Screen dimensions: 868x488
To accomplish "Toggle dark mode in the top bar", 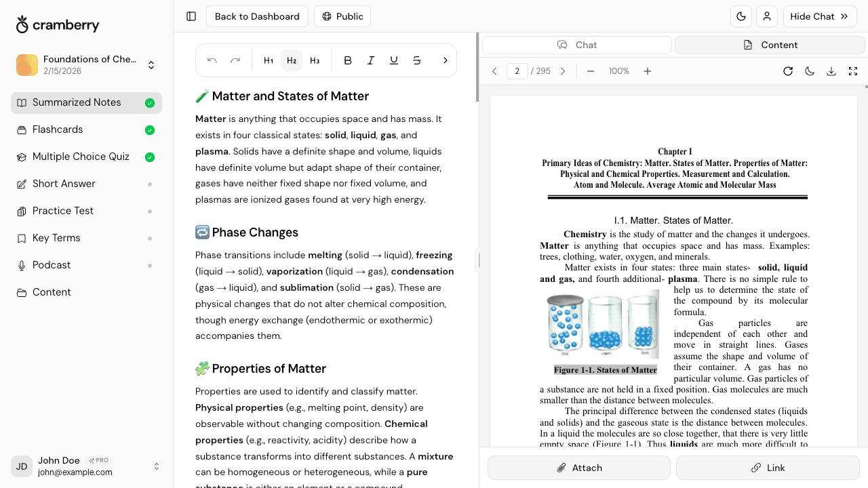I will tap(741, 16).
